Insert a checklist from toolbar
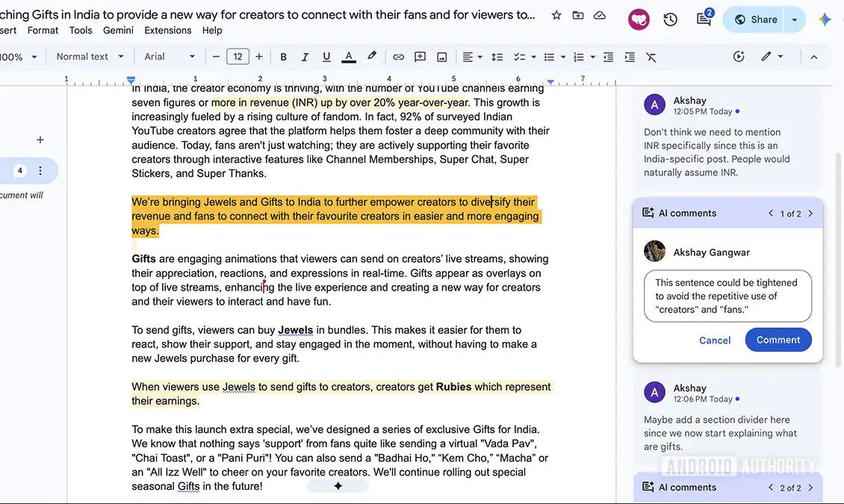This screenshot has width=844, height=504. (x=519, y=57)
